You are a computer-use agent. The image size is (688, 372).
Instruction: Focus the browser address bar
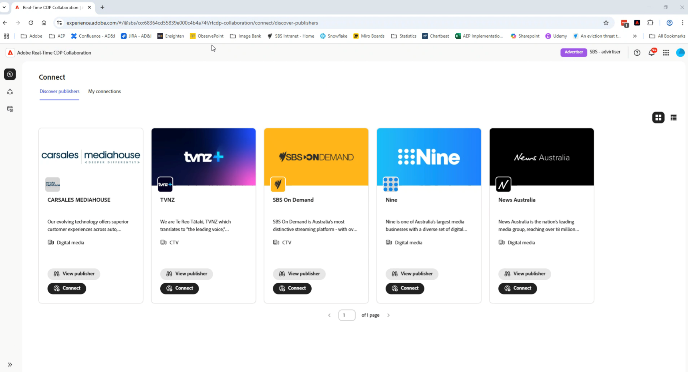(x=333, y=23)
